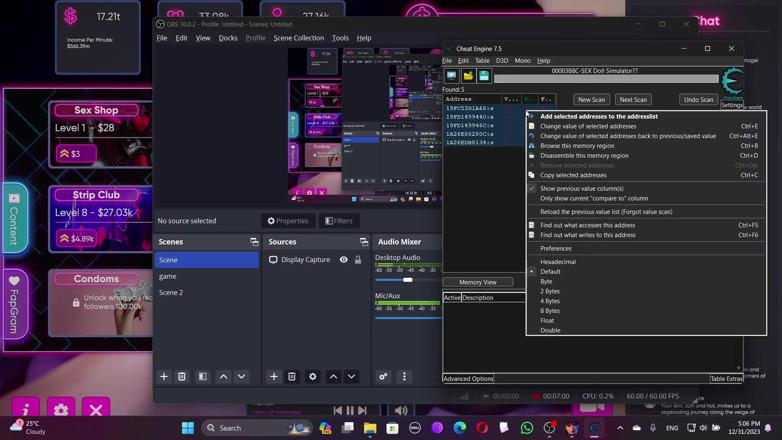Add a new scene with plus icon
The height and width of the screenshot is (440, 782).
pyautogui.click(x=164, y=377)
